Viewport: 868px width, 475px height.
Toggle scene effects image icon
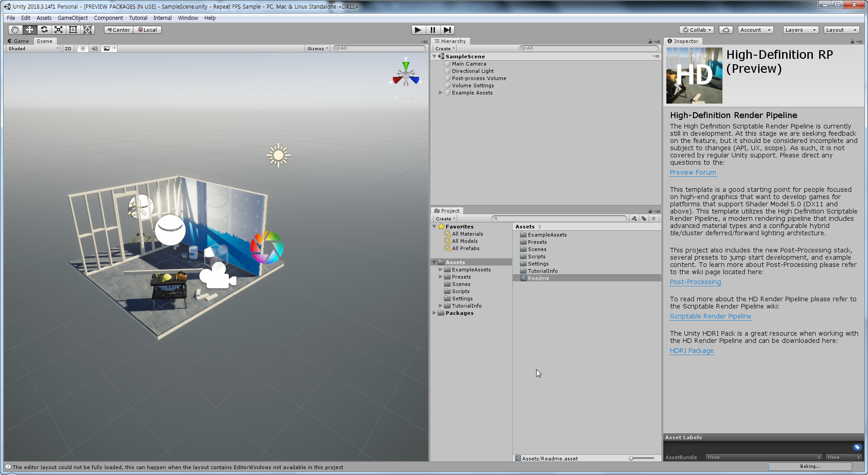tap(107, 48)
